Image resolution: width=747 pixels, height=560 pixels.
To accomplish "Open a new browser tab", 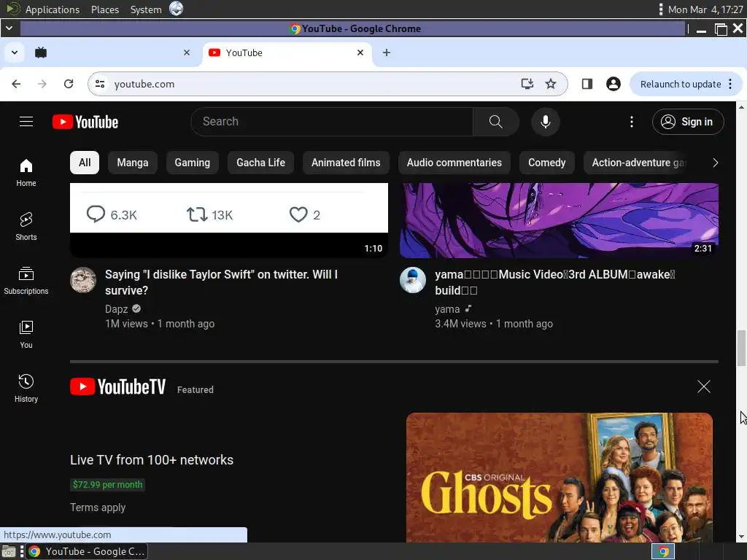I will (x=387, y=52).
